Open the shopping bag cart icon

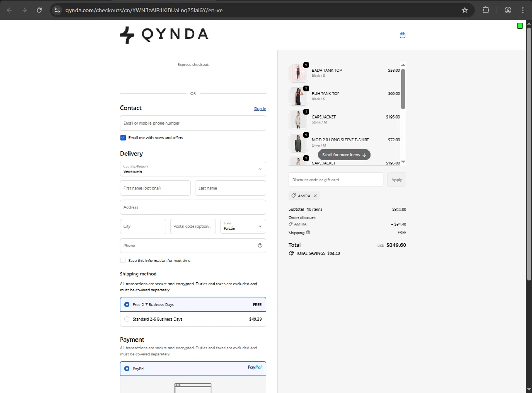[x=403, y=35]
